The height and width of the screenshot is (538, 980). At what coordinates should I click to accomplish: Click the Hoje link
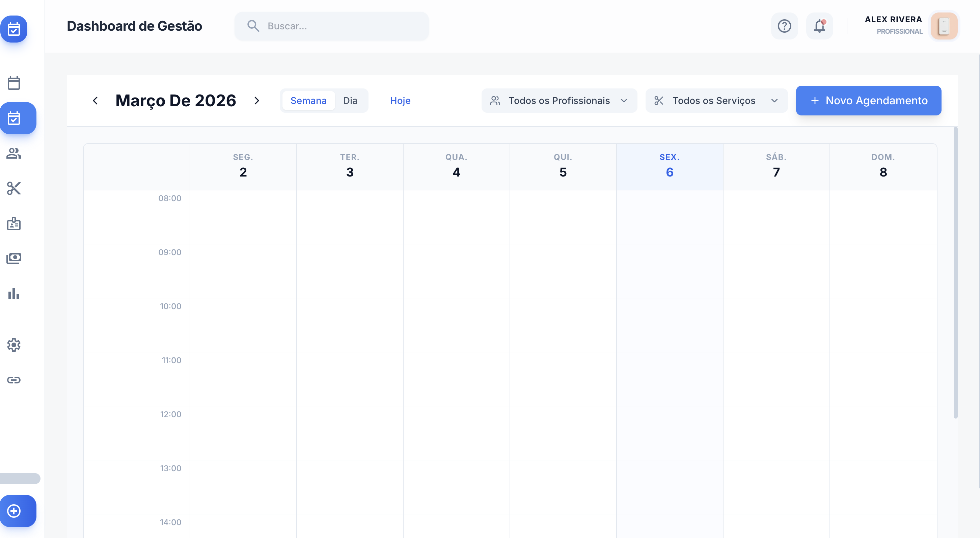(x=400, y=101)
